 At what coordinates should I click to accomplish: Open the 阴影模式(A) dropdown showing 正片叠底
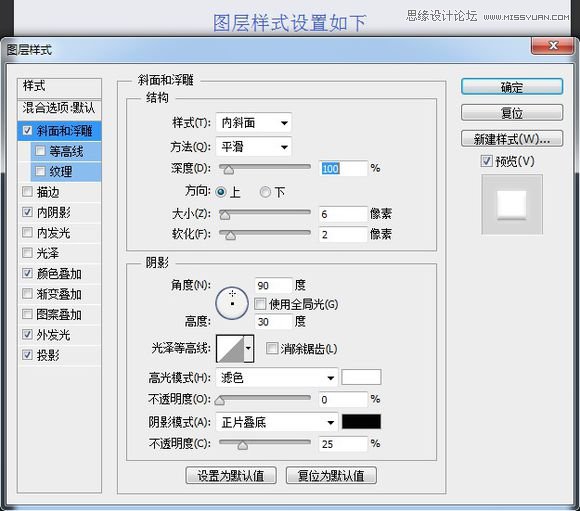pos(277,422)
